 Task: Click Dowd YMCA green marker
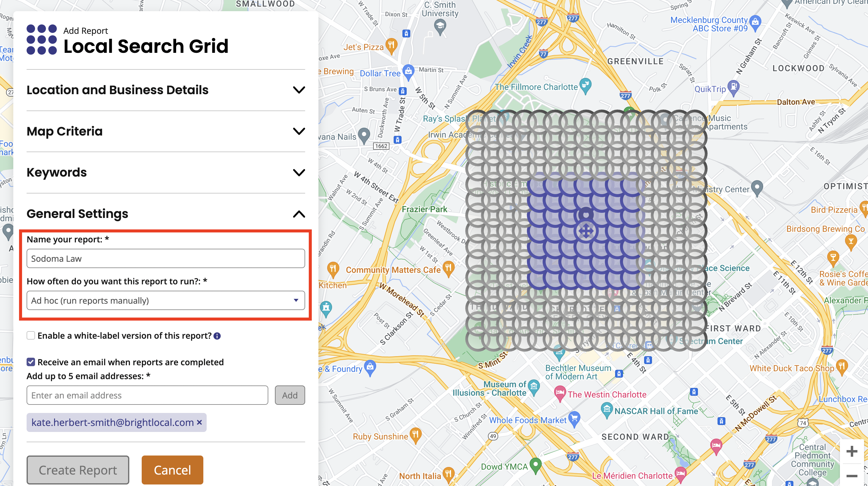(535, 465)
